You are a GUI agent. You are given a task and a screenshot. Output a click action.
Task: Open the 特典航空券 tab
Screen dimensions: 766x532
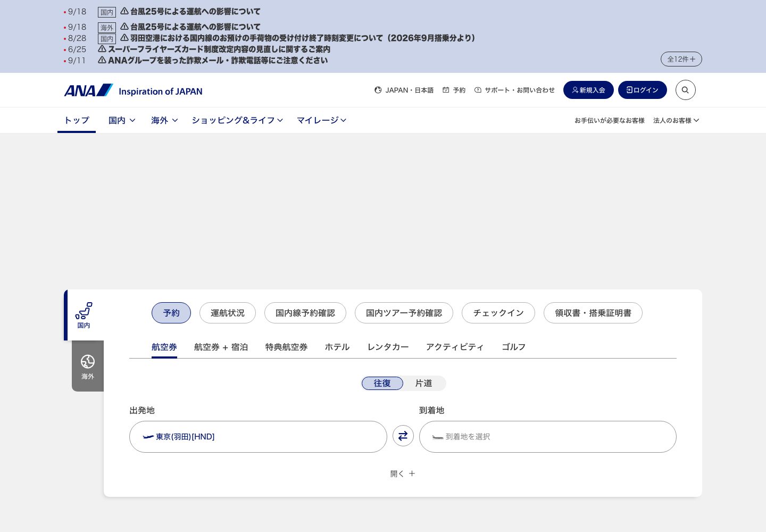tap(287, 347)
